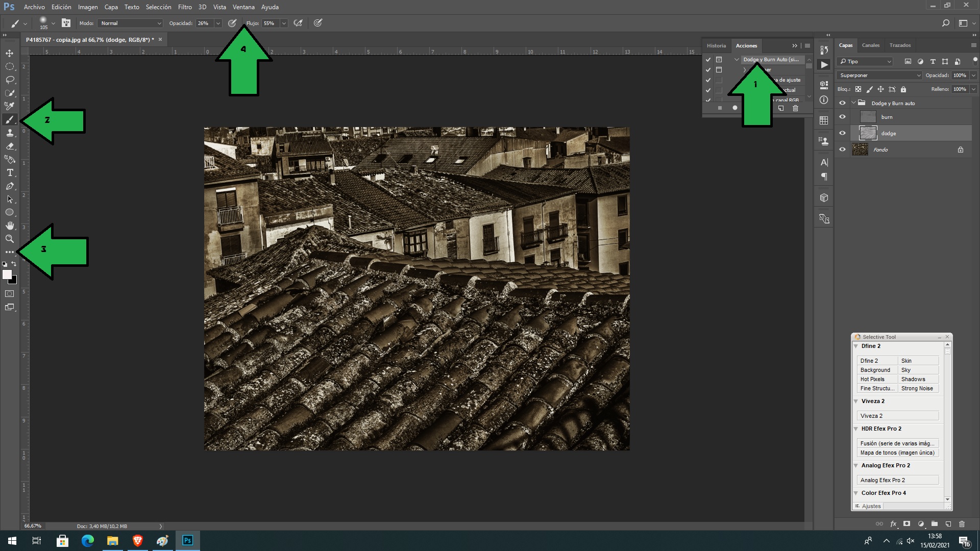Collapse the Dfine 2 section in Selective Tool
Viewport: 980px width, 551px height.
point(856,346)
